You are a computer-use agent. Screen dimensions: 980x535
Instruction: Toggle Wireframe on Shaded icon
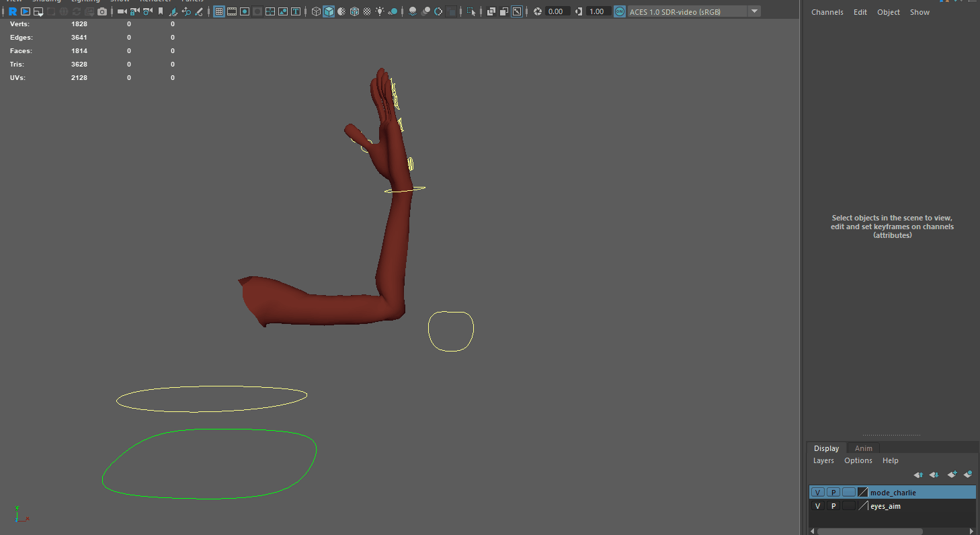pyautogui.click(x=354, y=11)
